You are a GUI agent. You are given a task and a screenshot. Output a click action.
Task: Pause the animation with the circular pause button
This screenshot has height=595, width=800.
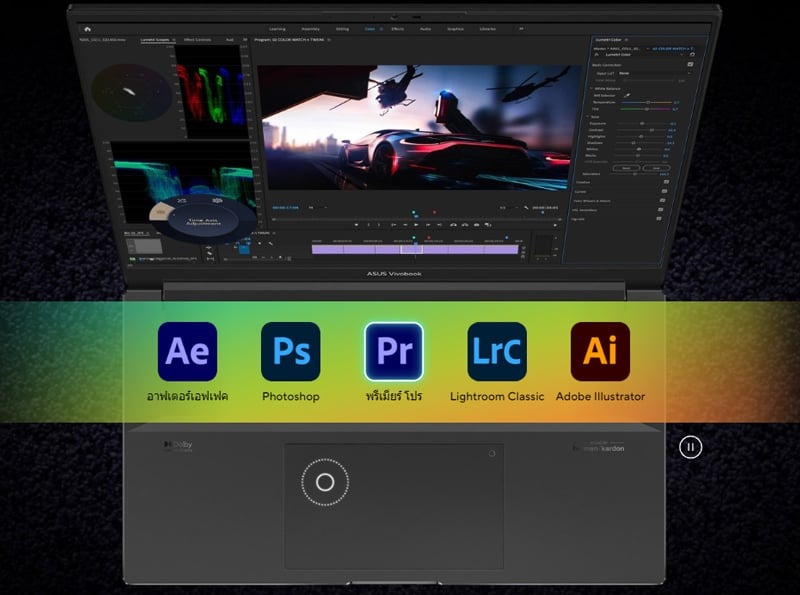pos(690,447)
